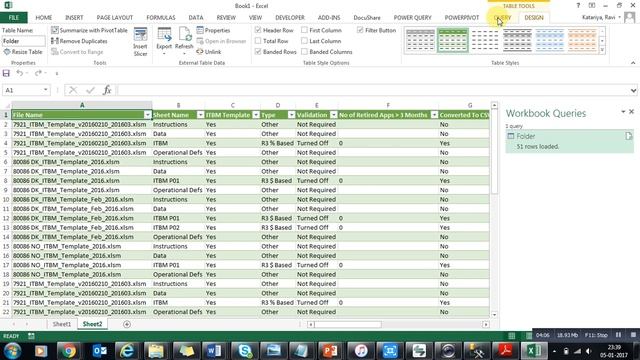Viewport: 640px width, 360px height.
Task: Open Skype from the taskbar
Action: tap(244, 351)
